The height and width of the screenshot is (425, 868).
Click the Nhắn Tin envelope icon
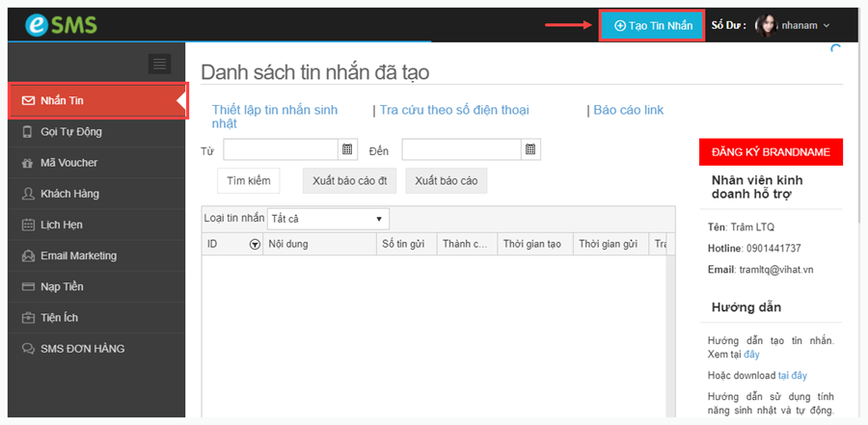pos(28,101)
